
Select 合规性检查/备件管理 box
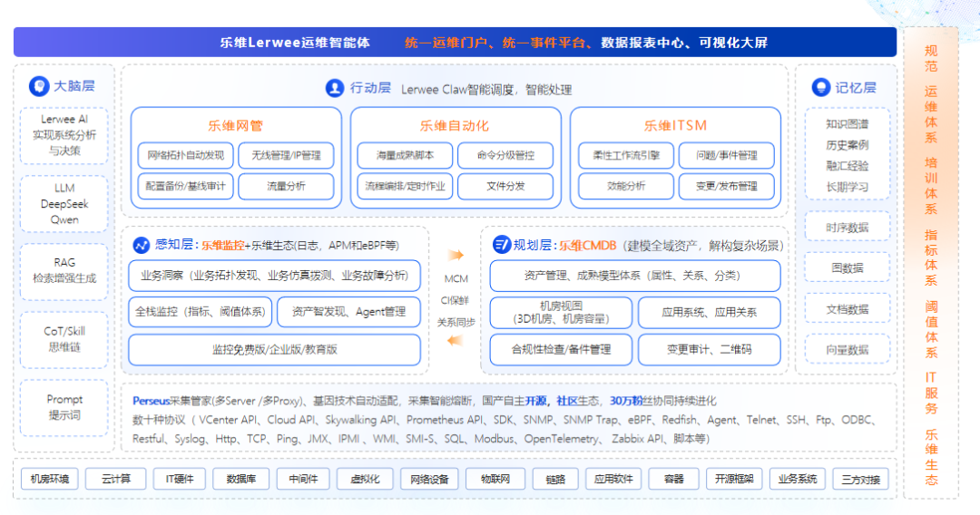pyautogui.click(x=561, y=350)
